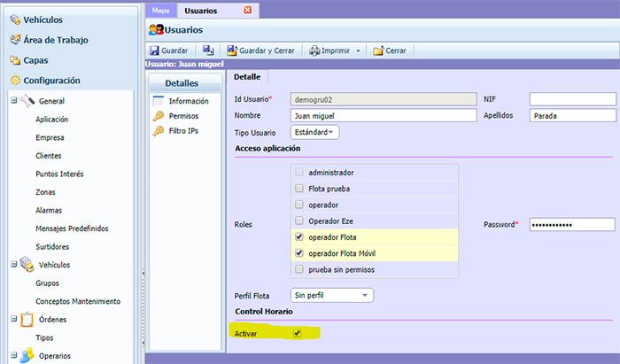The image size is (620, 364).
Task: Select the Información list icon
Action: click(x=159, y=101)
